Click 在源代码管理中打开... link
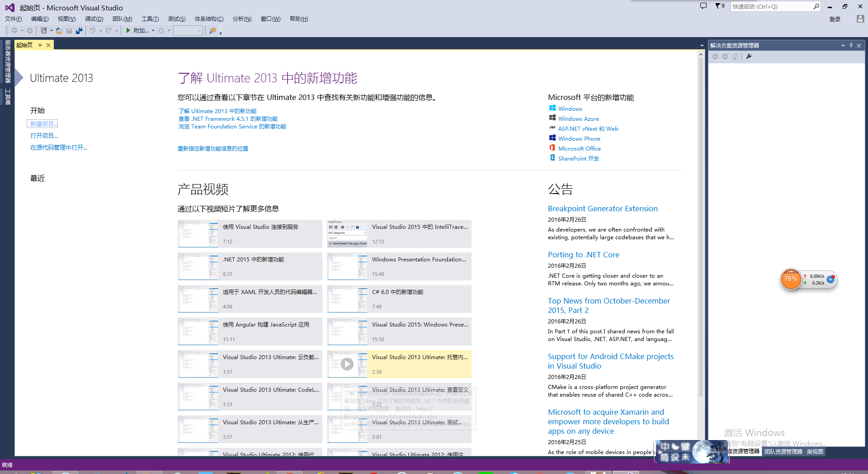 [x=59, y=147]
